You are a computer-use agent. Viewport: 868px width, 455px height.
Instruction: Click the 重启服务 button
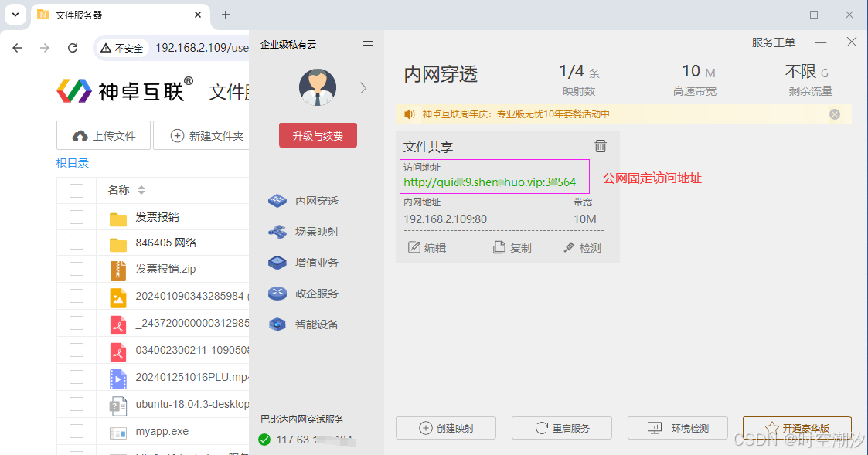tap(562, 428)
